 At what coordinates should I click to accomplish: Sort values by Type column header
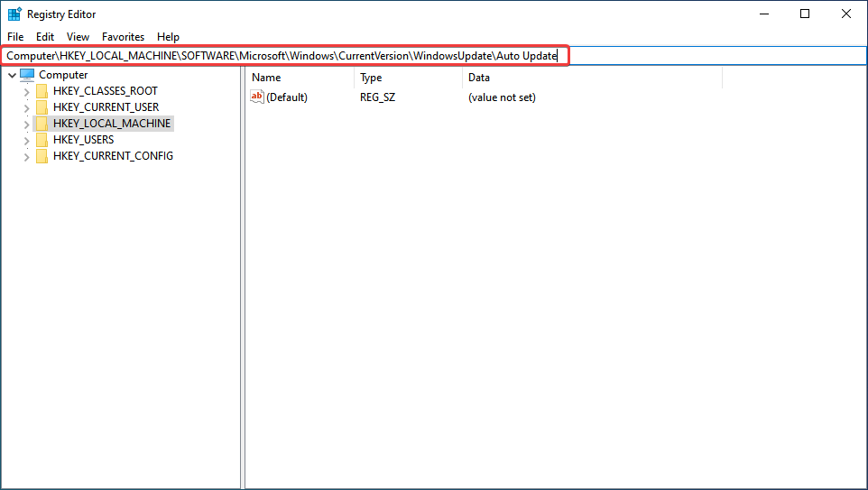coord(408,78)
